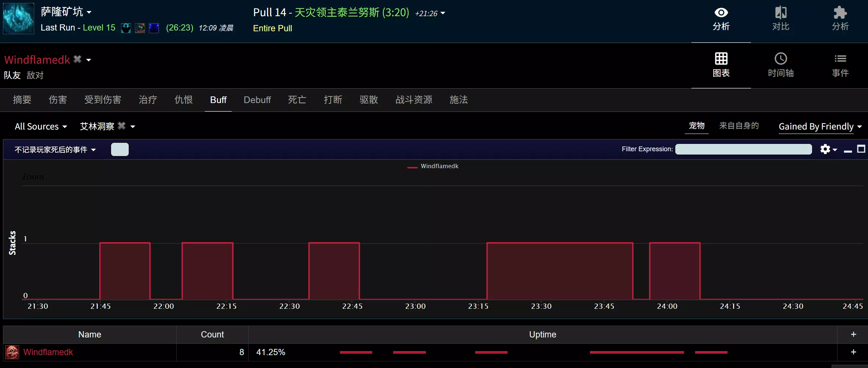The image size is (868, 368).
Task: Click inside the Filter Expression field
Action: pyautogui.click(x=744, y=149)
